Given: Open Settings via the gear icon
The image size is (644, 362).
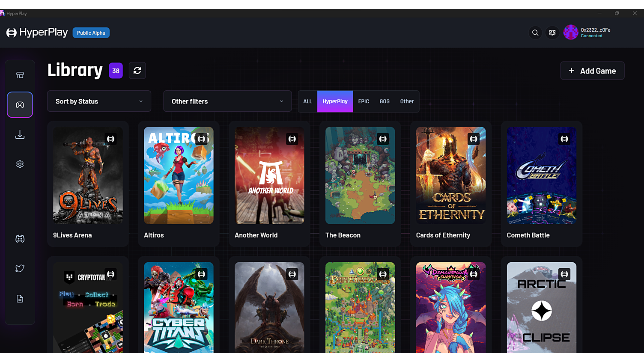Looking at the screenshot, I should 20,164.
